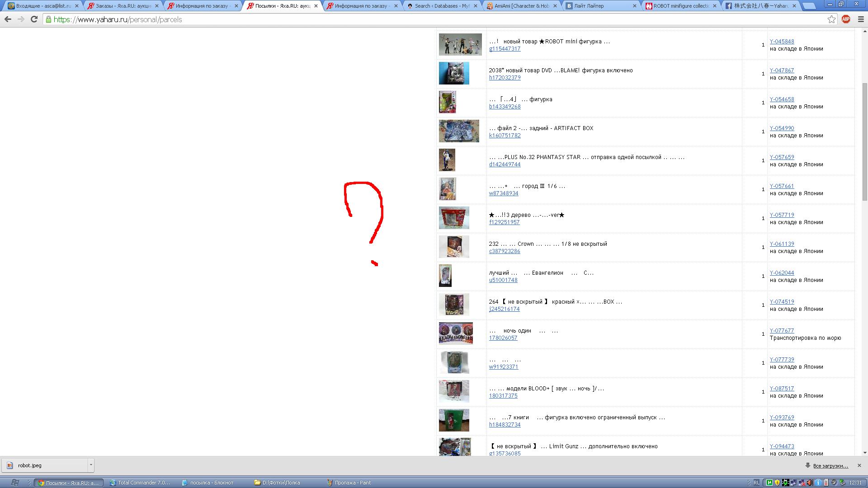This screenshot has width=868, height=488.
Task: Open the auction lot link h172032379
Action: coord(505,78)
